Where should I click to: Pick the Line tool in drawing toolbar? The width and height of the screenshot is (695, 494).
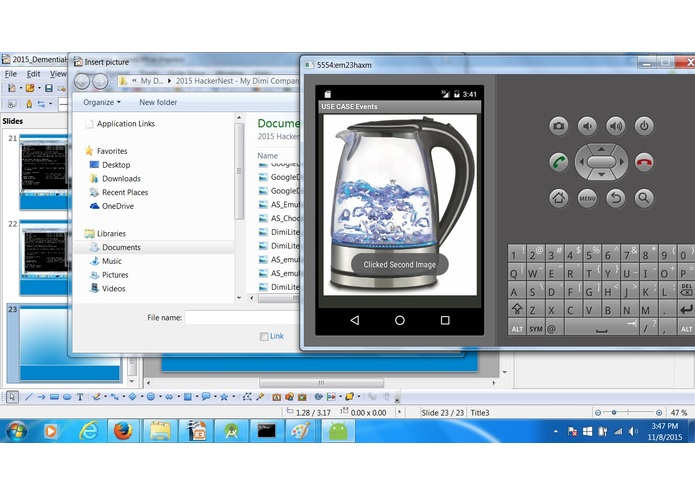click(x=28, y=397)
